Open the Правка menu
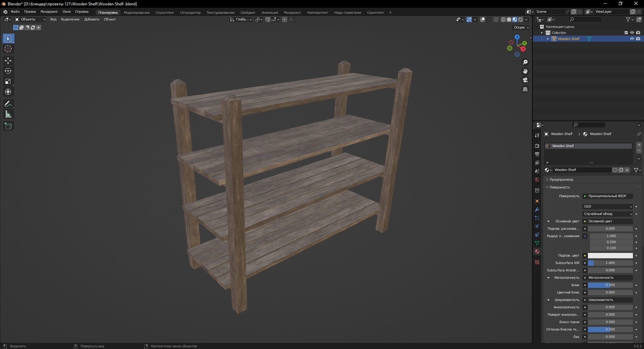The image size is (644, 349). (x=30, y=12)
